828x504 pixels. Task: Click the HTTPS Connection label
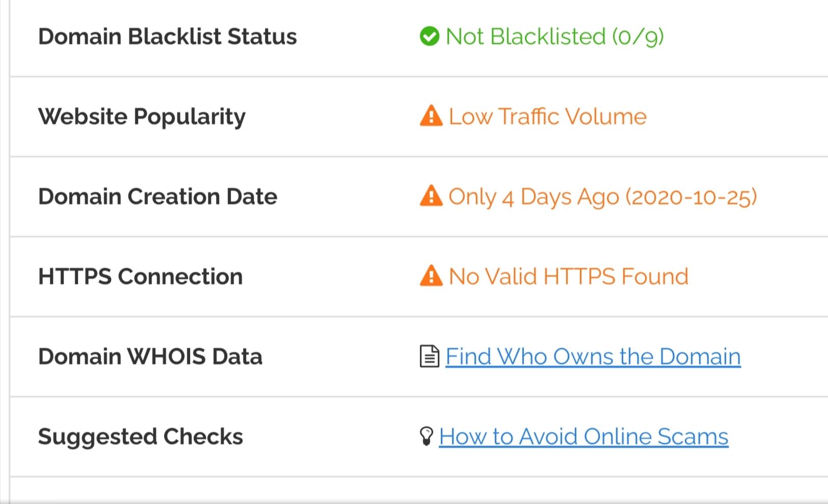pyautogui.click(x=140, y=277)
